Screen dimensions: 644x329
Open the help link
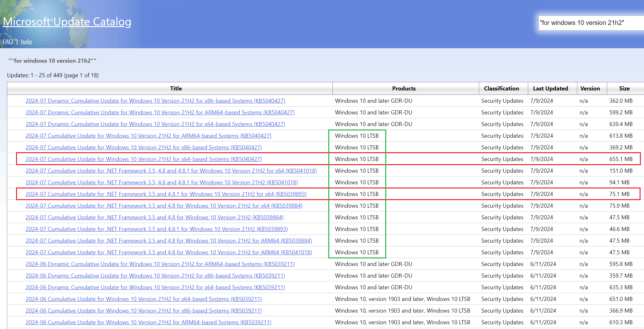pos(26,42)
